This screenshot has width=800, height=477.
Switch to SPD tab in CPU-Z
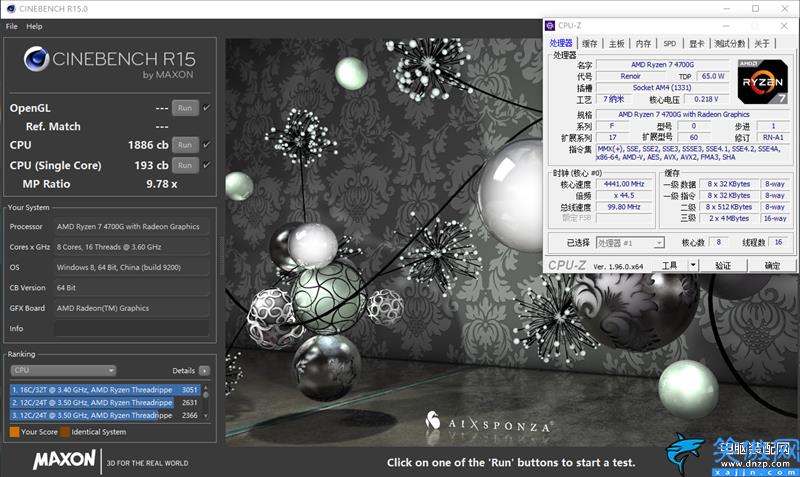670,44
